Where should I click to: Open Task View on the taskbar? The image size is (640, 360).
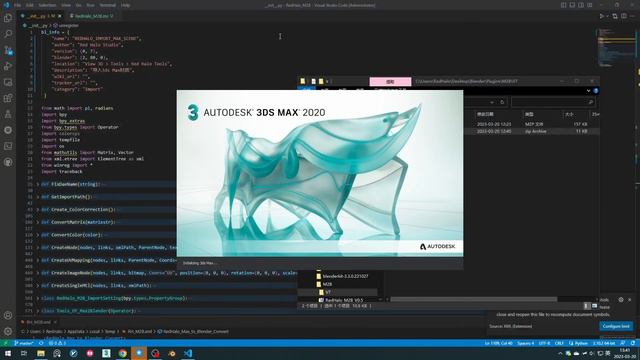pyautogui.click(x=24, y=353)
